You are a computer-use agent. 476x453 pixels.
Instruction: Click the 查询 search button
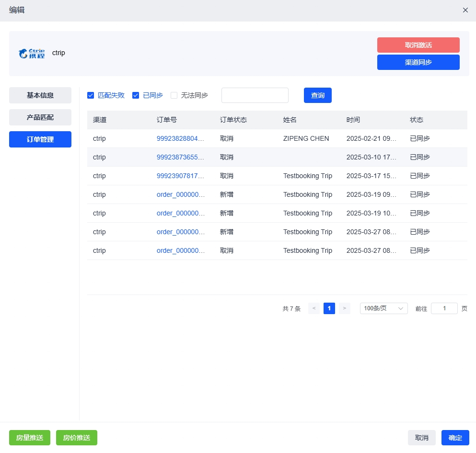317,95
